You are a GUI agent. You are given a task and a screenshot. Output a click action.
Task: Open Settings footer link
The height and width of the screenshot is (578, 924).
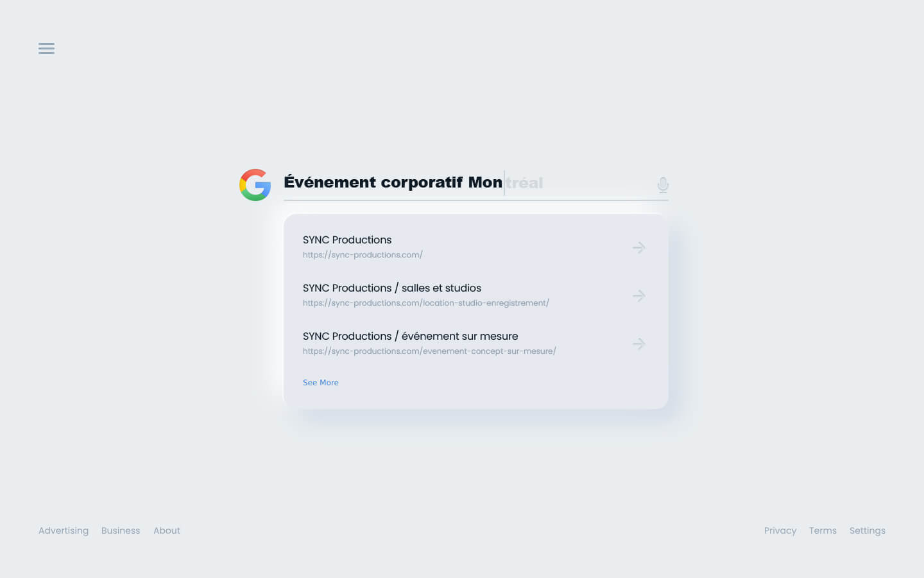point(868,530)
